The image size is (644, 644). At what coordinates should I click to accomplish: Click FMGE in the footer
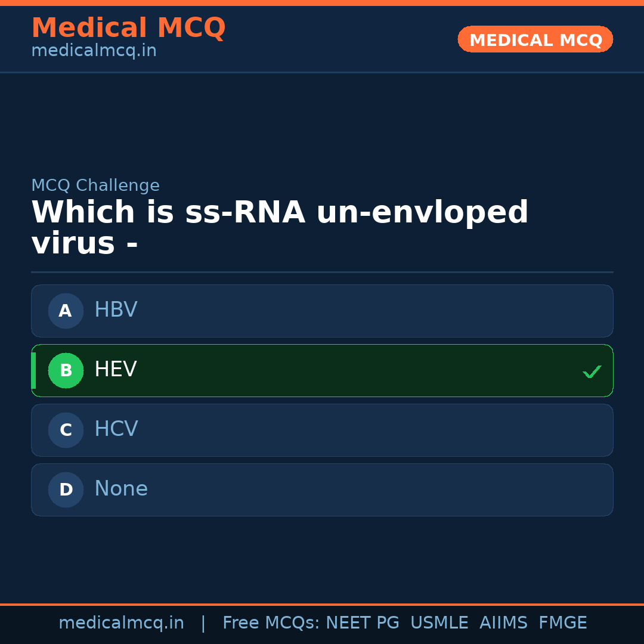(562, 623)
